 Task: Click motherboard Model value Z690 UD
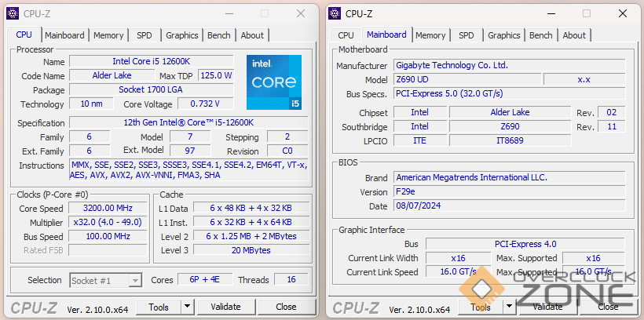coord(467,79)
